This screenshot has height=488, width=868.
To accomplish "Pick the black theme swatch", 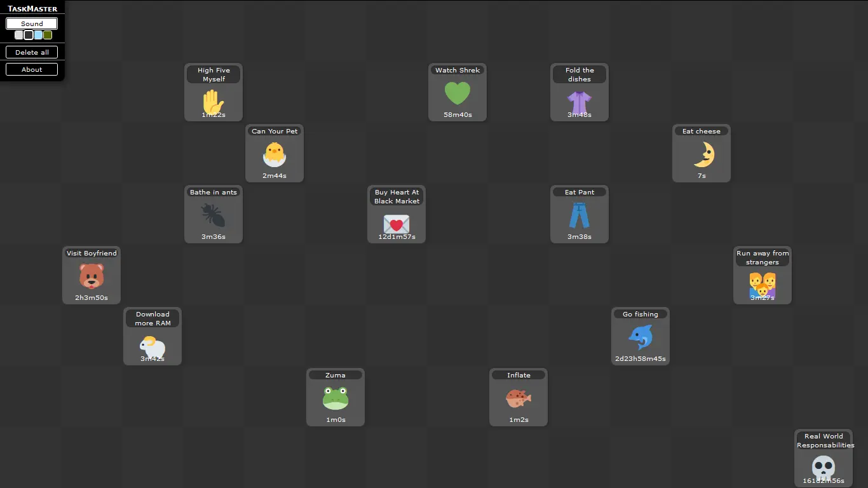I will tap(29, 35).
